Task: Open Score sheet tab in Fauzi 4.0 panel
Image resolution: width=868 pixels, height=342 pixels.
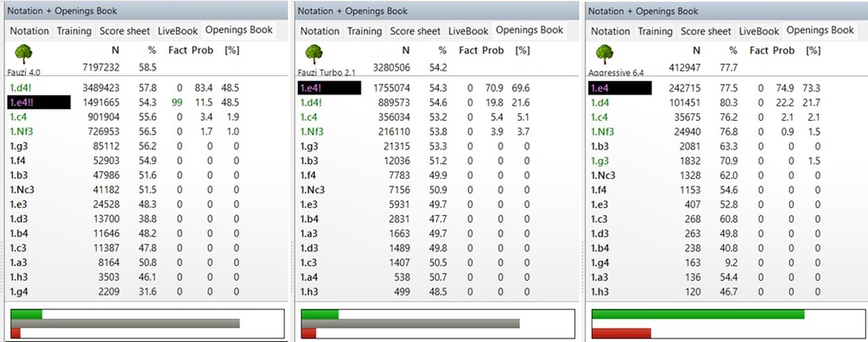Action: [124, 31]
